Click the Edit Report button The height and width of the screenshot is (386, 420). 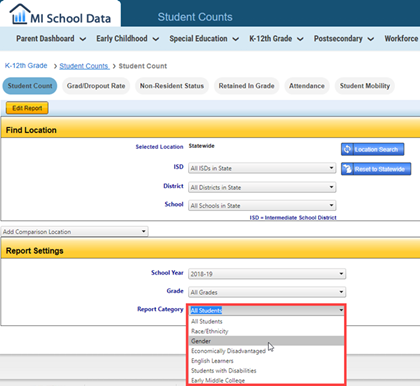pos(27,108)
